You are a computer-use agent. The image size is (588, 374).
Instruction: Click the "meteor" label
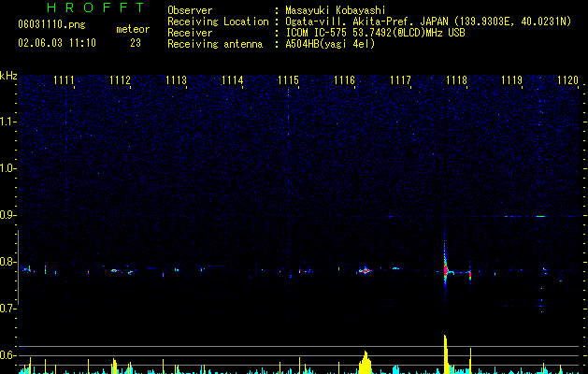point(133,29)
